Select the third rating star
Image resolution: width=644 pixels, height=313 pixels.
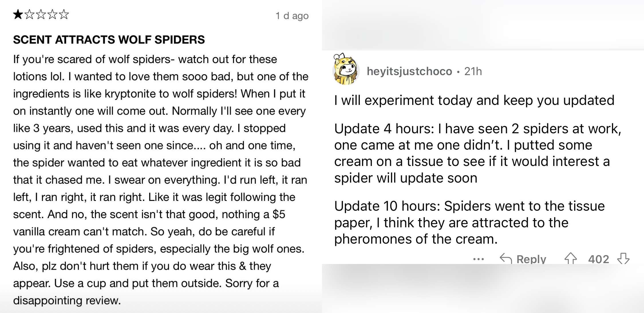pyautogui.click(x=41, y=14)
